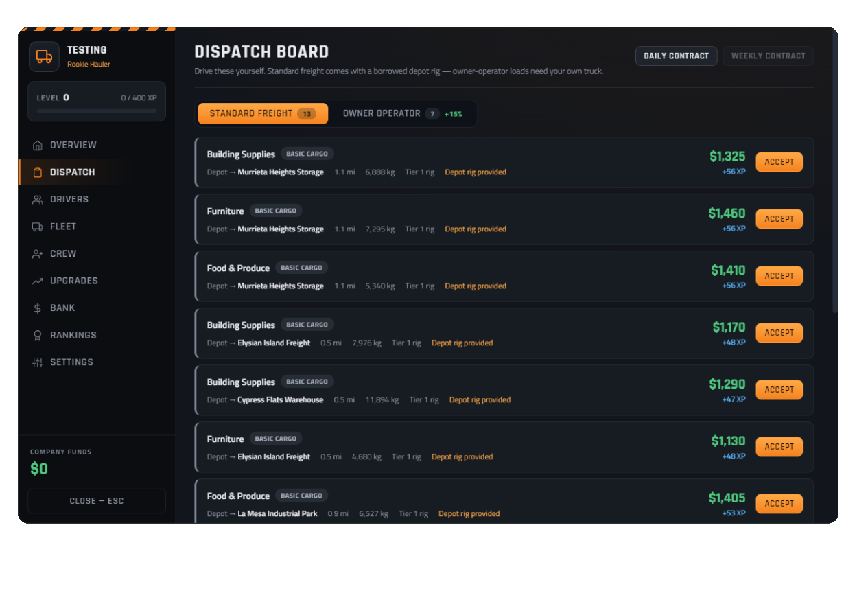Click the Fleet truck icon
The width and height of the screenshot is (868, 591).
(x=38, y=227)
